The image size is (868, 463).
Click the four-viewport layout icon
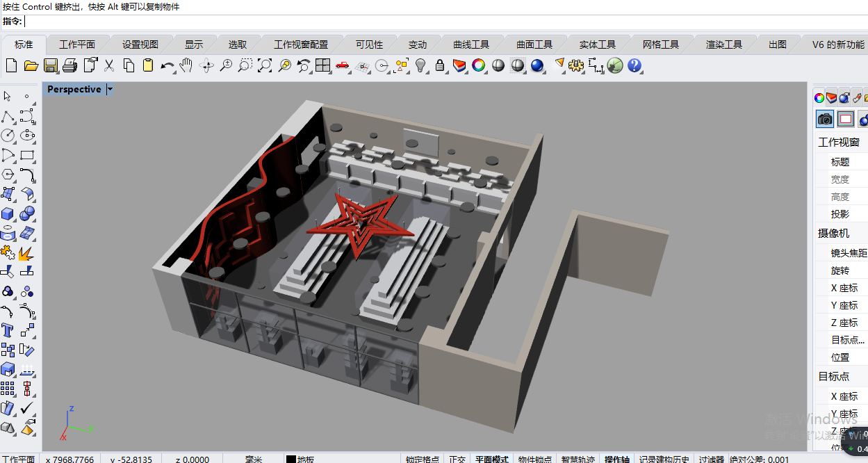[323, 65]
